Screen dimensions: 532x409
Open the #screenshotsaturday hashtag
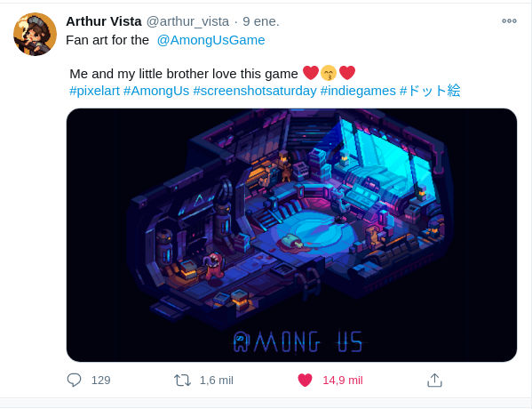[x=255, y=91]
